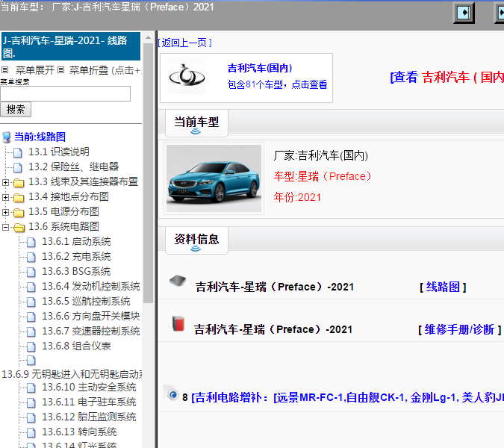
Task: Select the 资料信息 tab
Action: click(x=196, y=240)
